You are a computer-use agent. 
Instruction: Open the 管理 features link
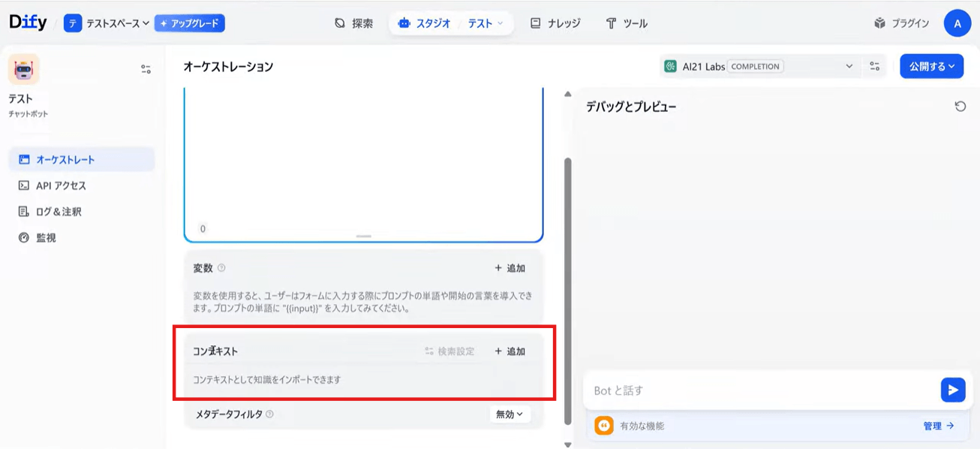tap(939, 426)
